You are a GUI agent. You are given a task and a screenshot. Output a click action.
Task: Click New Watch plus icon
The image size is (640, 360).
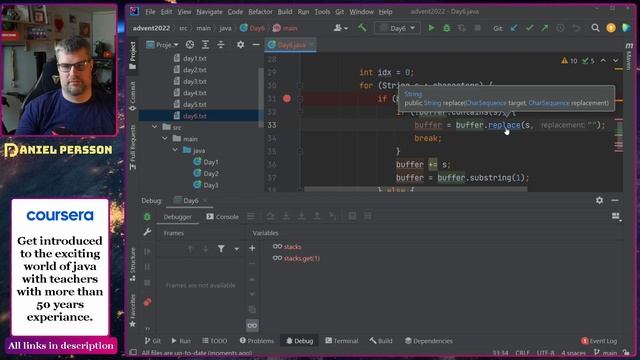pos(252,248)
